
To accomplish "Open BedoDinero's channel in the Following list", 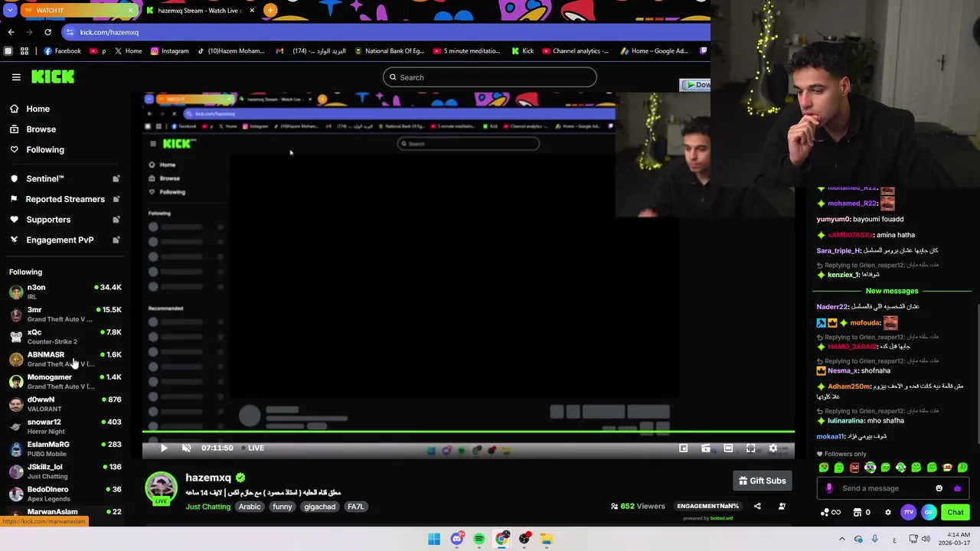I will pyautogui.click(x=65, y=494).
